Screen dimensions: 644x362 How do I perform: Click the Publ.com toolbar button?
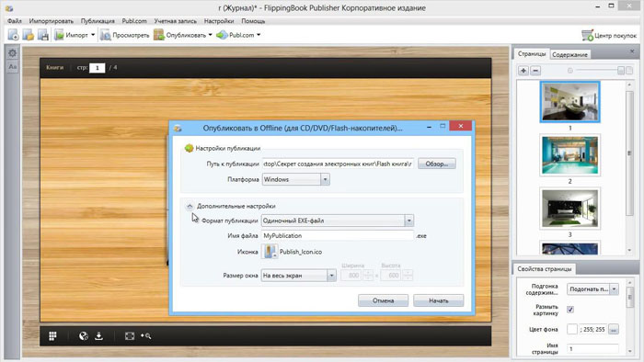[x=236, y=35]
